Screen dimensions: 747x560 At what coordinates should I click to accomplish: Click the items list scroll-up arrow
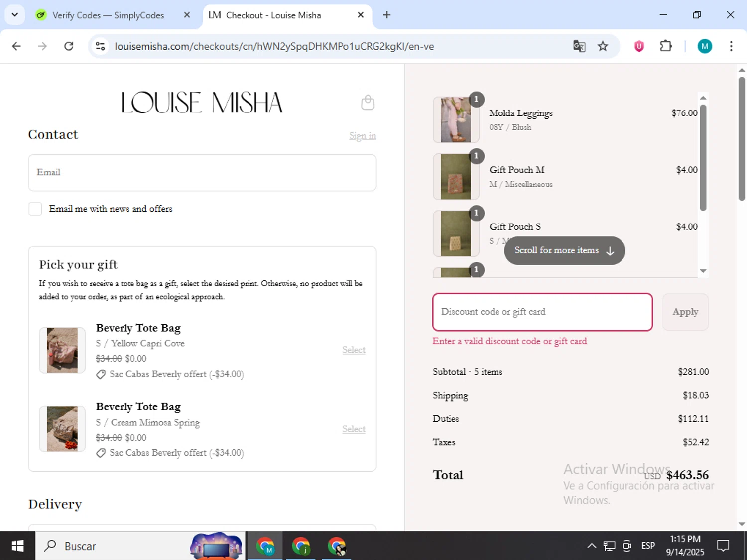click(x=703, y=98)
